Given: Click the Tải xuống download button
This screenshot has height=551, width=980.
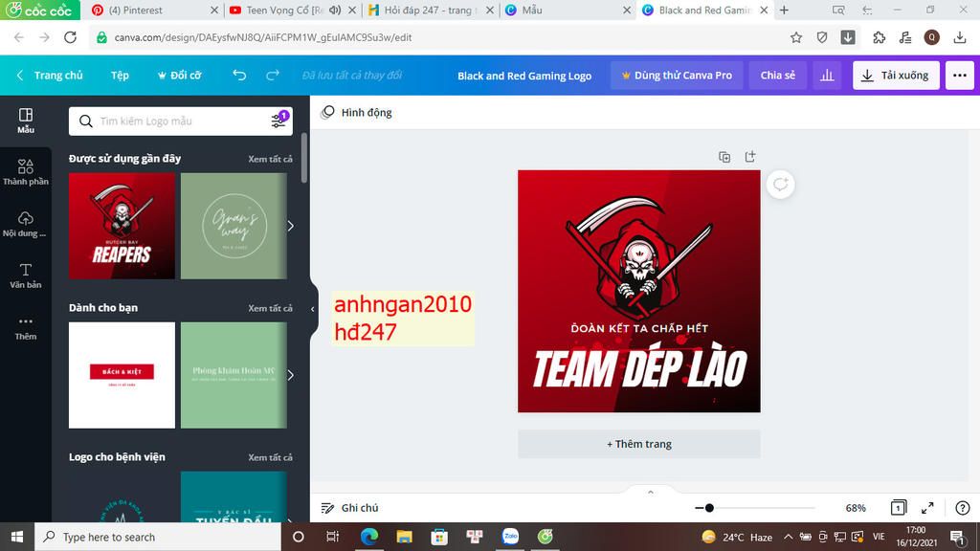Looking at the screenshot, I should point(896,75).
